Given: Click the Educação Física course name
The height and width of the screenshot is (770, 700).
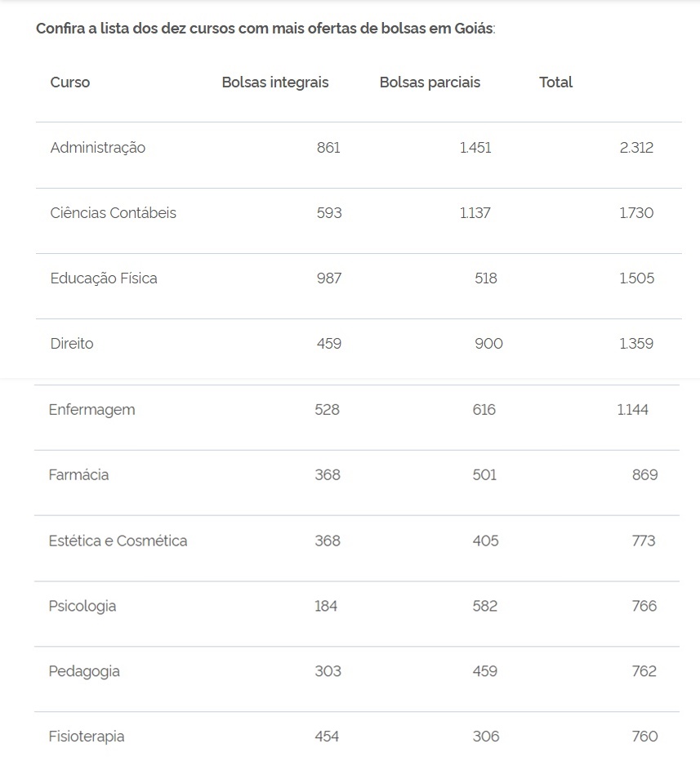Looking at the screenshot, I should tap(104, 278).
